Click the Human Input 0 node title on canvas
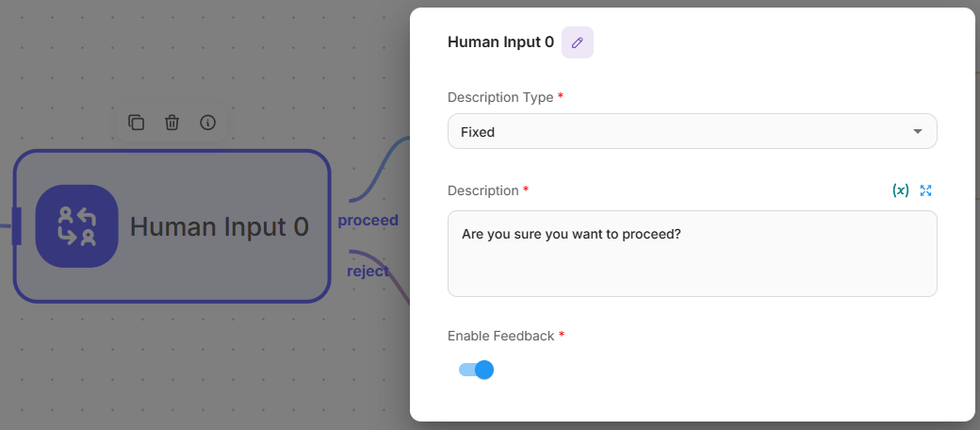This screenshot has height=430, width=980. tap(219, 226)
